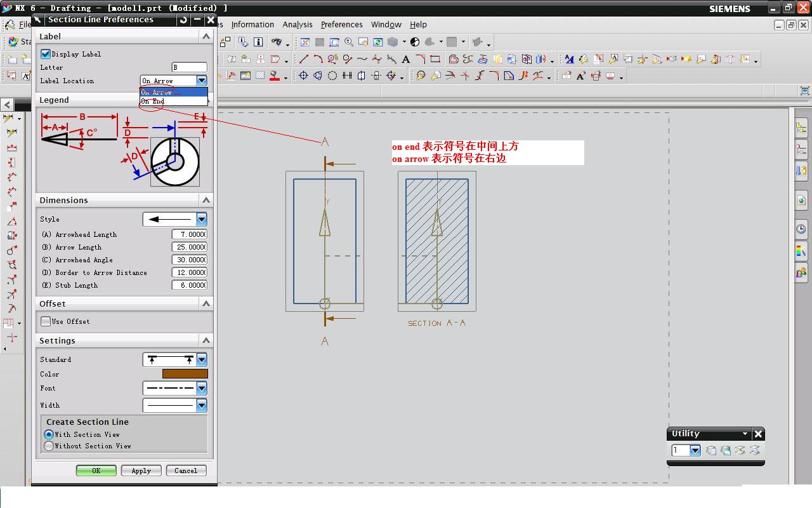Click the History clock icon in right sidebar
812x508 pixels.
click(801, 229)
